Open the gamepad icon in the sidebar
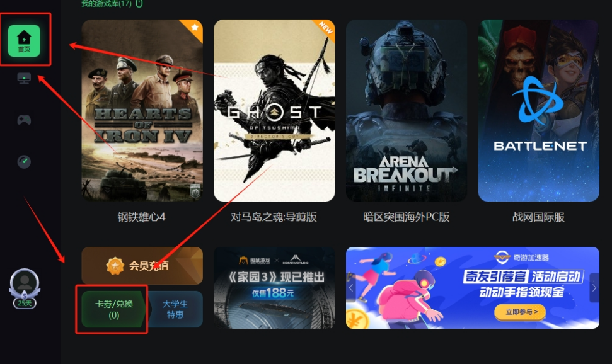612x364 pixels. (x=24, y=120)
